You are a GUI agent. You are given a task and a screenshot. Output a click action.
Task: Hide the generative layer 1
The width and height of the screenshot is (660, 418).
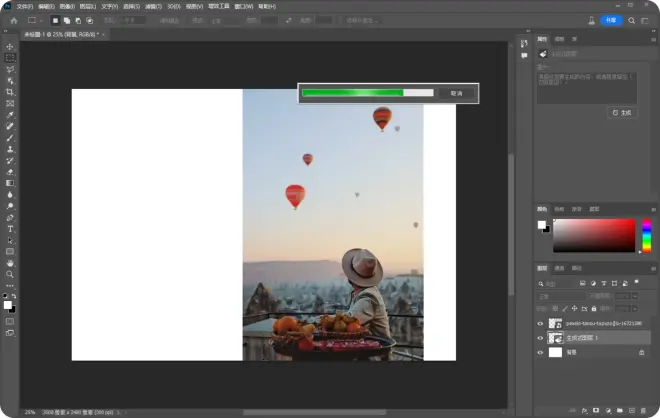click(x=540, y=338)
